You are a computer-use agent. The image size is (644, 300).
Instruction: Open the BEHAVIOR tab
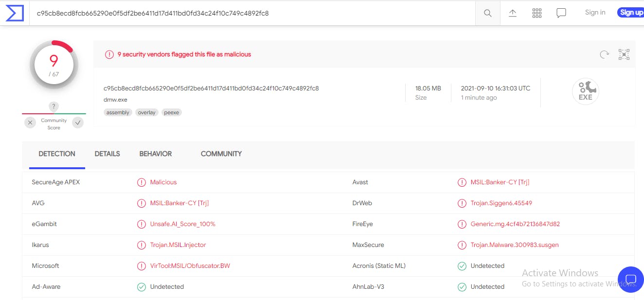pos(156,154)
